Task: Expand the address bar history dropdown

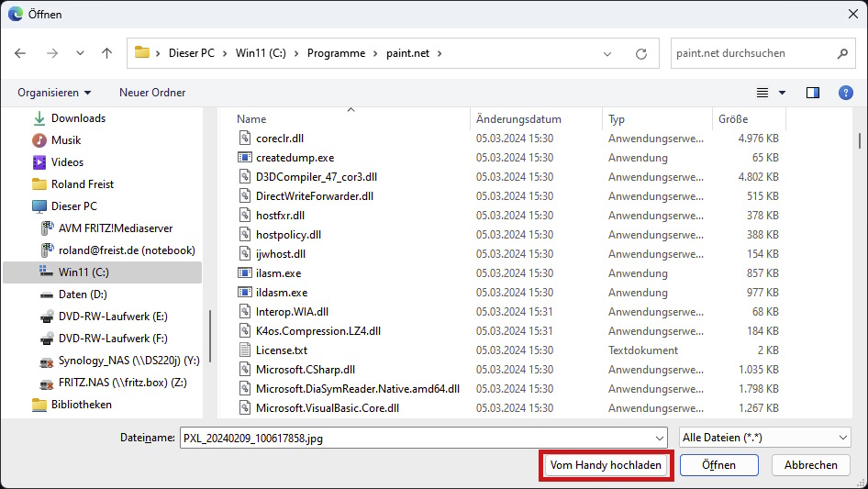Action: tap(607, 53)
